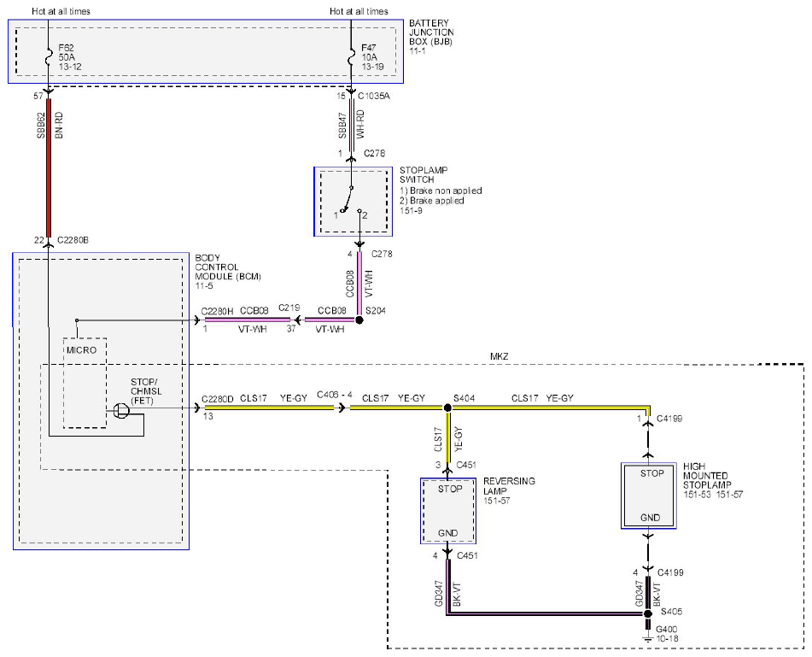The width and height of the screenshot is (812, 657).
Task: Select the '2) Brake applied' text
Action: click(x=432, y=201)
